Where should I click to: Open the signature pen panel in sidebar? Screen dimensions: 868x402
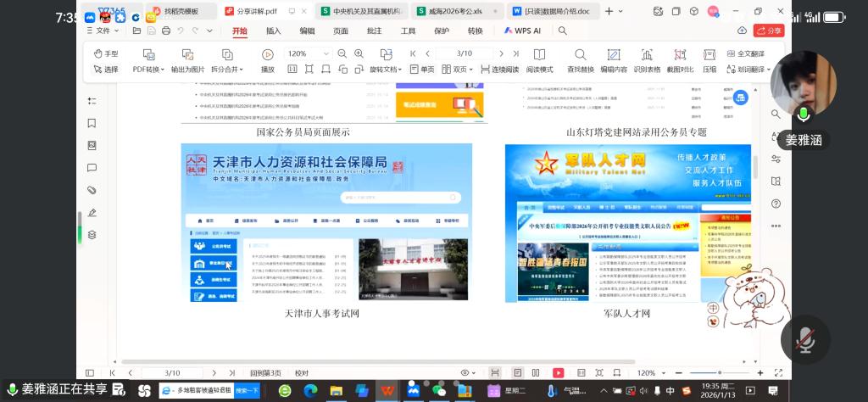(x=92, y=212)
